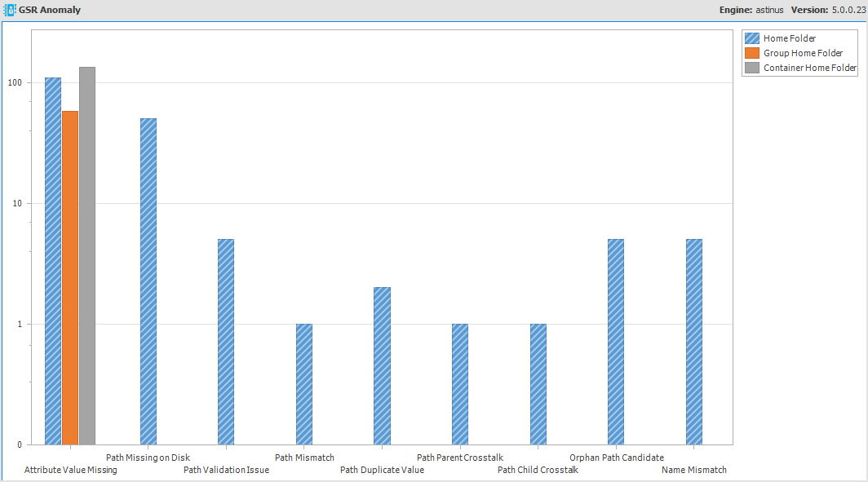The width and height of the screenshot is (868, 482).
Task: Click the Path Missing on Disk label
Action: pos(148,458)
